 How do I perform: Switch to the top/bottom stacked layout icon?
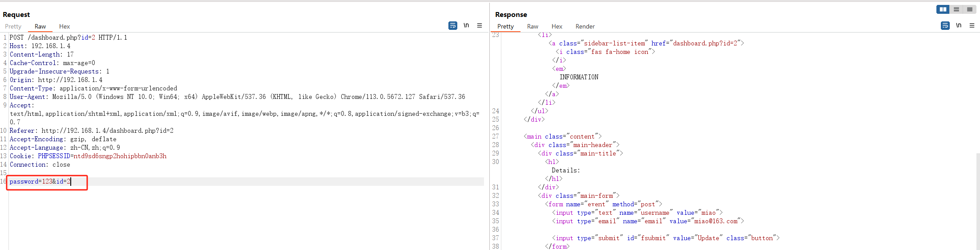956,9
